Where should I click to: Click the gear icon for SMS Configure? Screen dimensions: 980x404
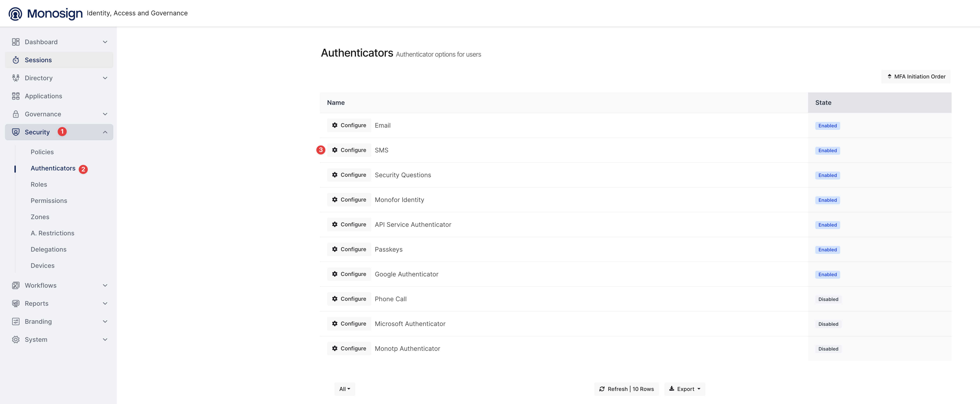pos(335,150)
